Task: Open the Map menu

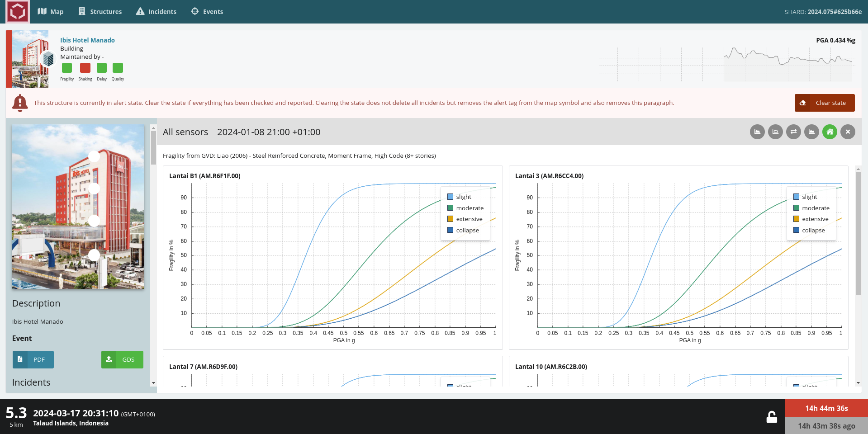Action: 51,12
